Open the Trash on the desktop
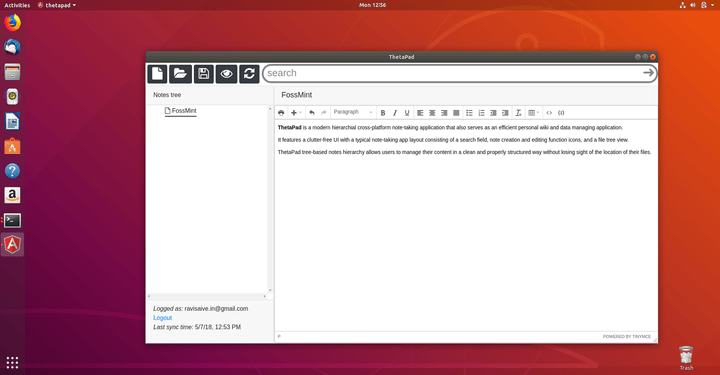Screen dimensions: 720x375 click(686, 358)
